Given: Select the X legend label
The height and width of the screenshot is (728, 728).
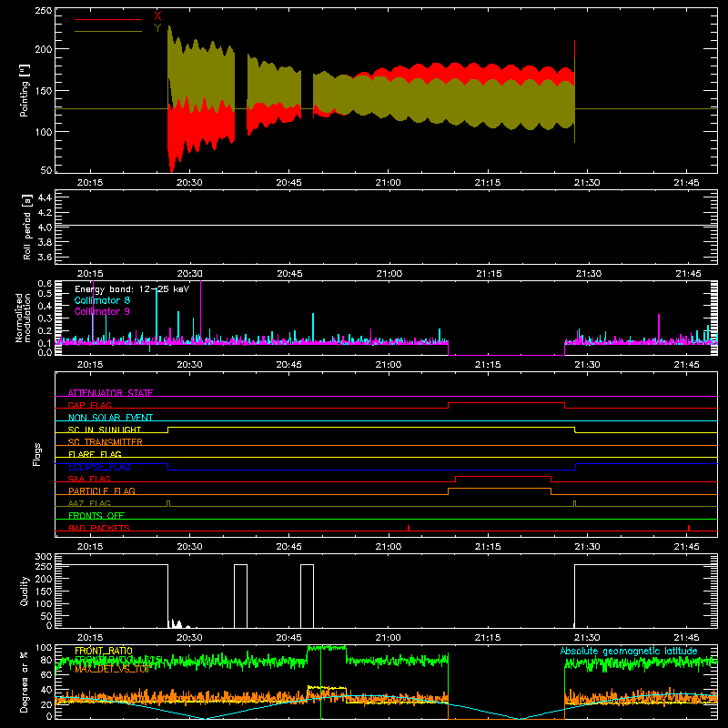Looking at the screenshot, I should 157,16.
